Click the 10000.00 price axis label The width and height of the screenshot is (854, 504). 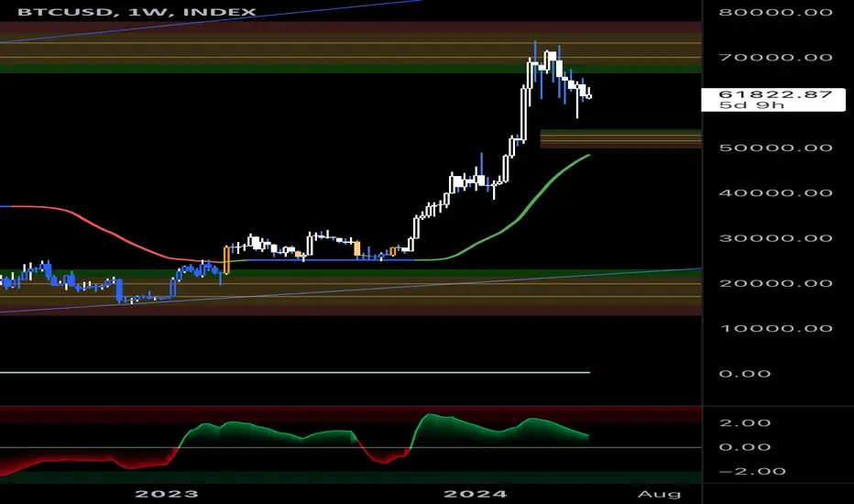click(x=775, y=329)
